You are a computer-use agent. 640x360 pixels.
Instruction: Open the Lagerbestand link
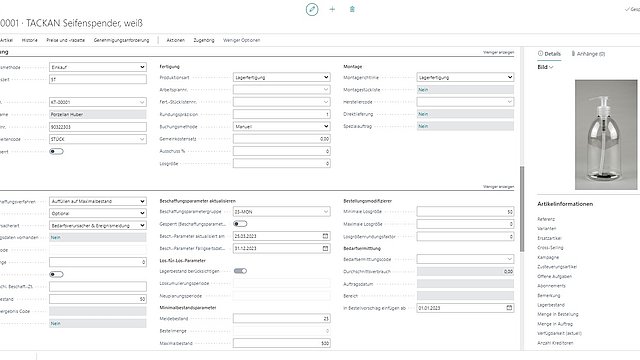pyautogui.click(x=551, y=305)
